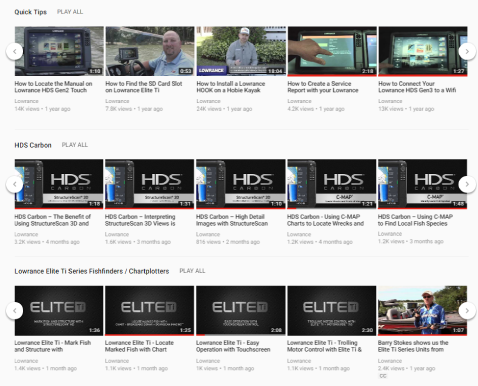Click next arrow in Quick Tips row

coord(467,51)
